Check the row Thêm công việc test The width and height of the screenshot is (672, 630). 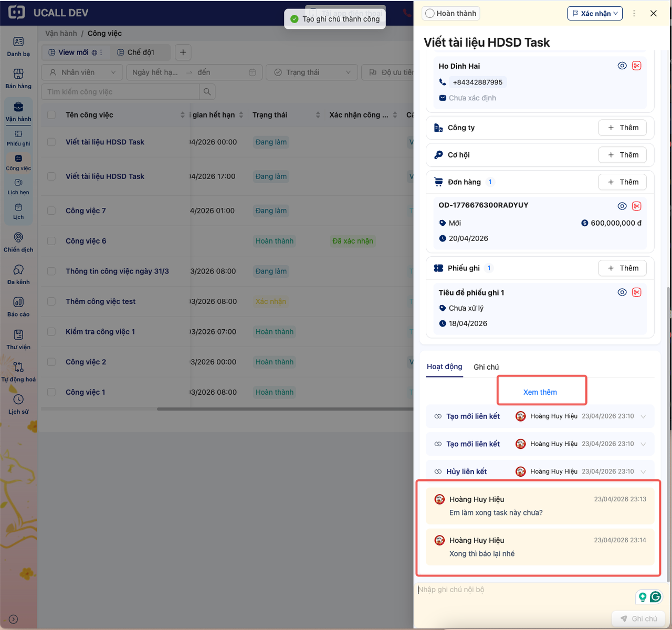click(51, 301)
